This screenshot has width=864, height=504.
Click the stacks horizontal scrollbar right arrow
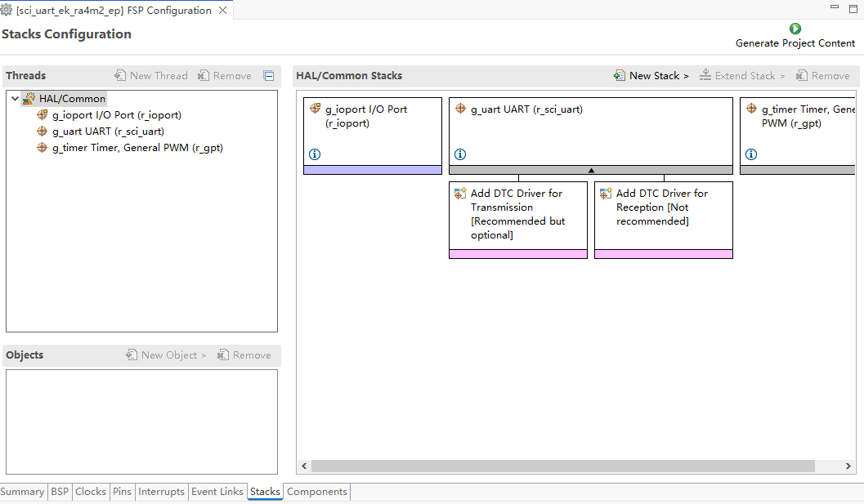pos(848,466)
